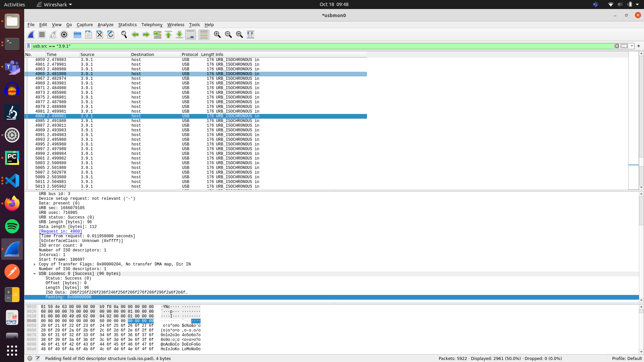Select packet number 4965 row
The image size is (644, 362).
[x=196, y=74]
